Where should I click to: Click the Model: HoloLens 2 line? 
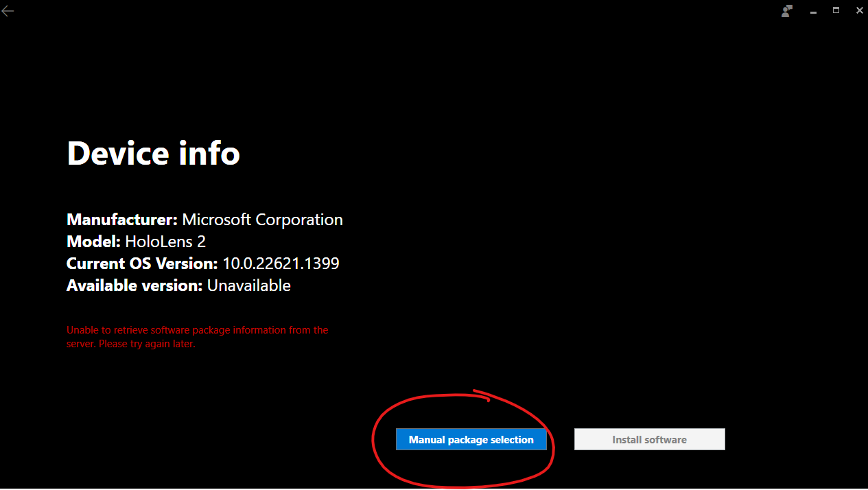click(136, 242)
